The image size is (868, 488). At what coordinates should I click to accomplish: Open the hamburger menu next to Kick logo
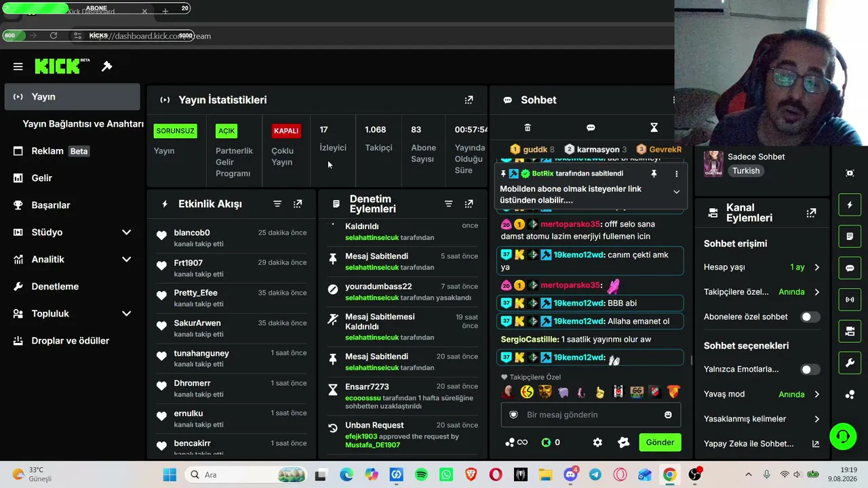click(18, 66)
